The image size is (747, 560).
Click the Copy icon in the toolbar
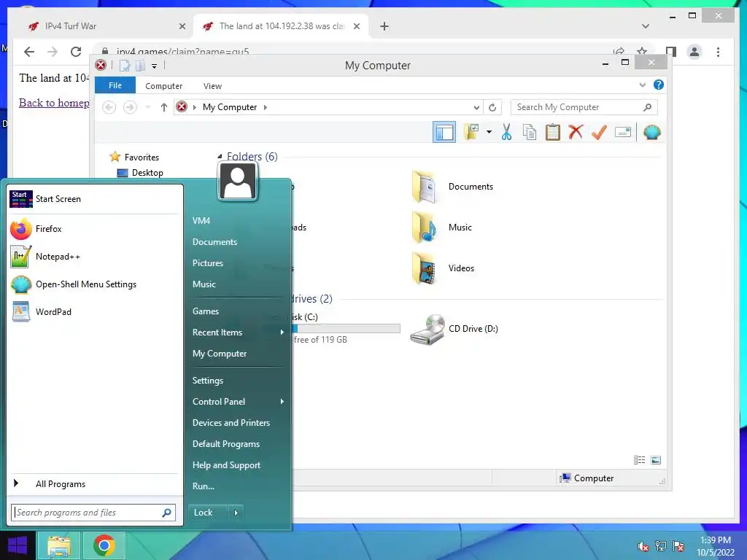530,132
